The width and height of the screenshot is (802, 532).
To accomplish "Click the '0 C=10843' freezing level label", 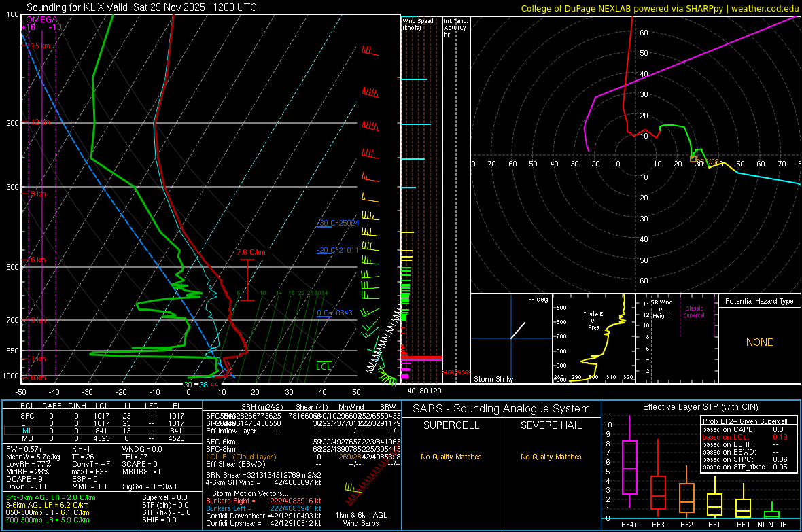I will [x=335, y=313].
